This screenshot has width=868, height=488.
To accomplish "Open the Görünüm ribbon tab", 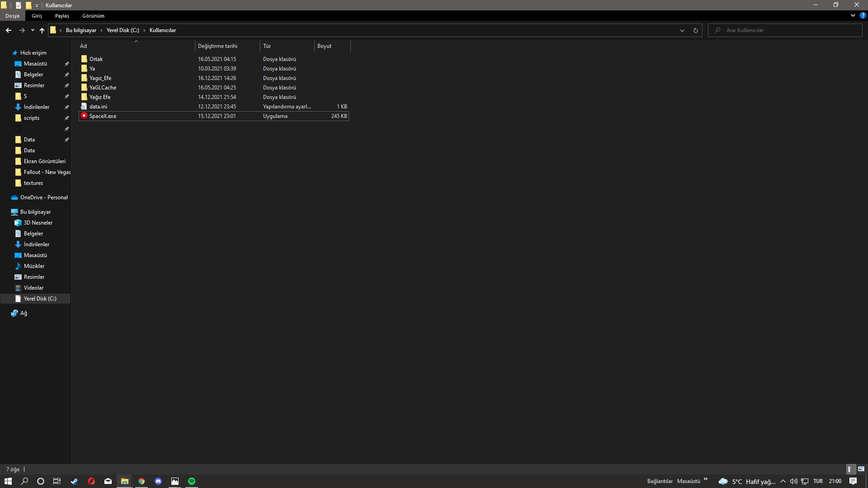I will pos(93,16).
